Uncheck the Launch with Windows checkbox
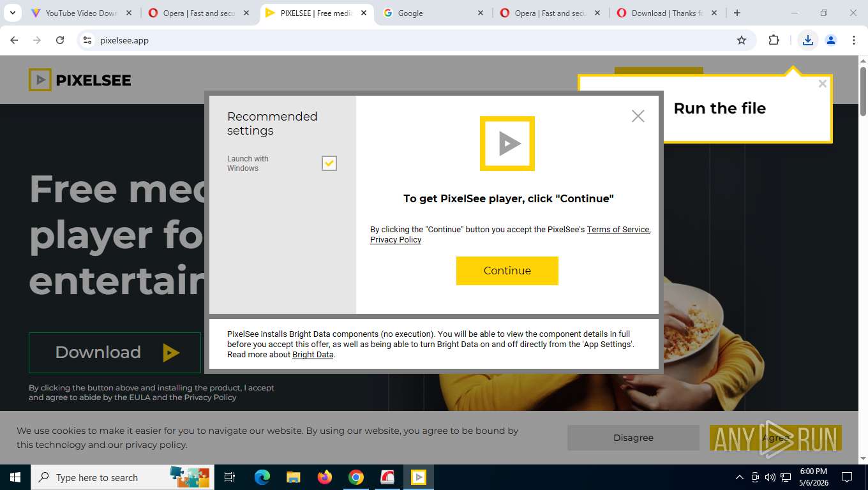Screen dimensions: 868x490 329,163
